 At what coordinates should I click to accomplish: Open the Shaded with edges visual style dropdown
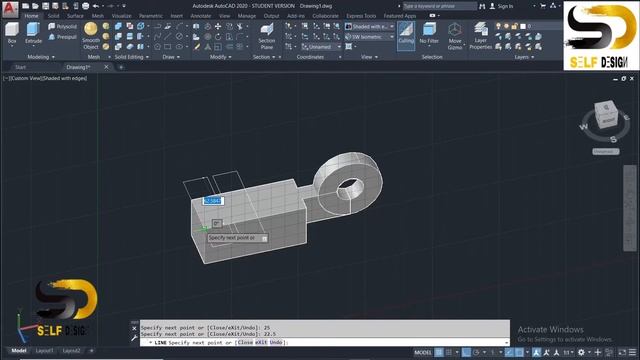pyautogui.click(x=370, y=27)
